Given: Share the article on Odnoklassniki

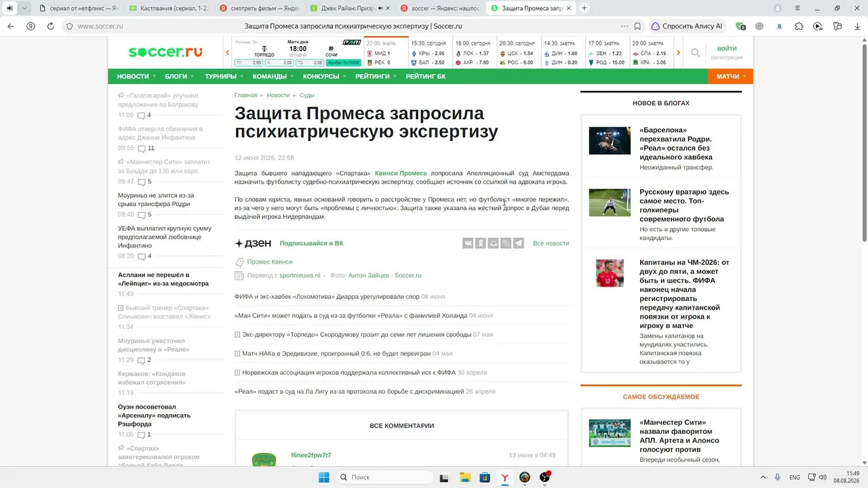Looking at the screenshot, I should [480, 243].
